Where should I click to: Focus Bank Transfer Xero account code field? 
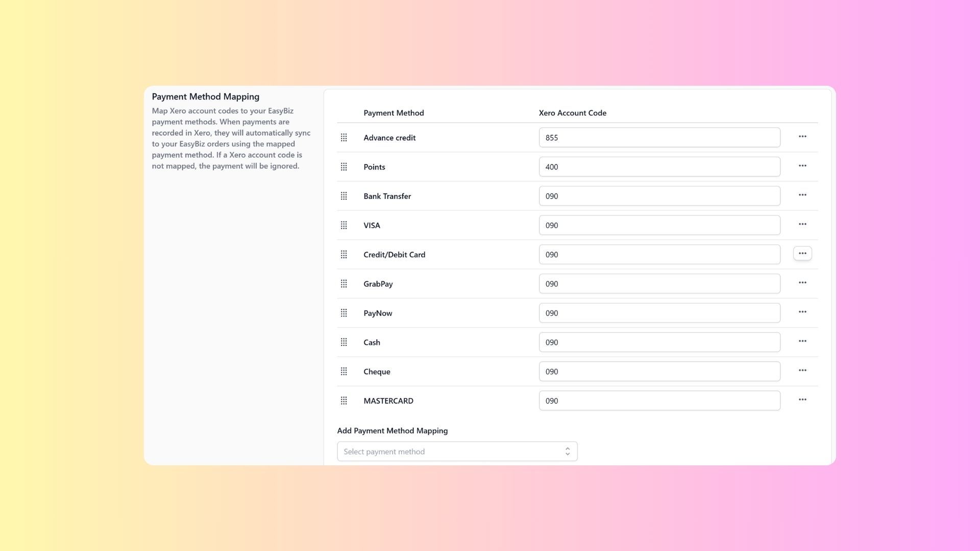coord(659,196)
